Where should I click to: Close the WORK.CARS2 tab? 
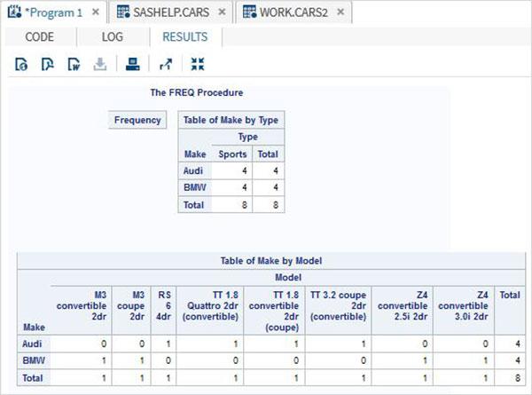tap(340, 12)
